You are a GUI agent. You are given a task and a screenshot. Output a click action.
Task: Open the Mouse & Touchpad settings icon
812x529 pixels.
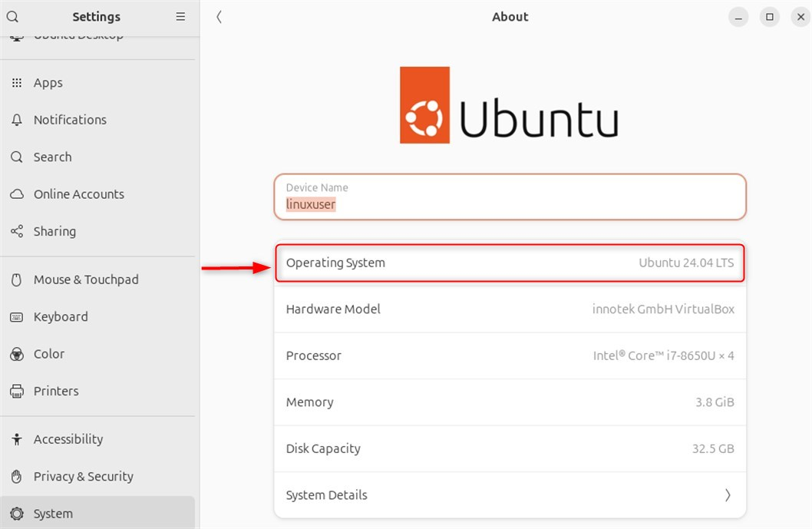click(x=17, y=279)
